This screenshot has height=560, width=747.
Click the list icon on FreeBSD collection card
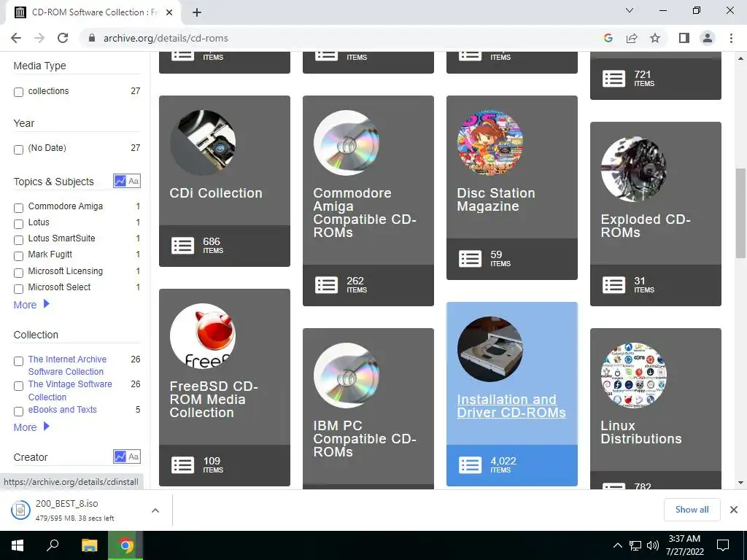183,464
